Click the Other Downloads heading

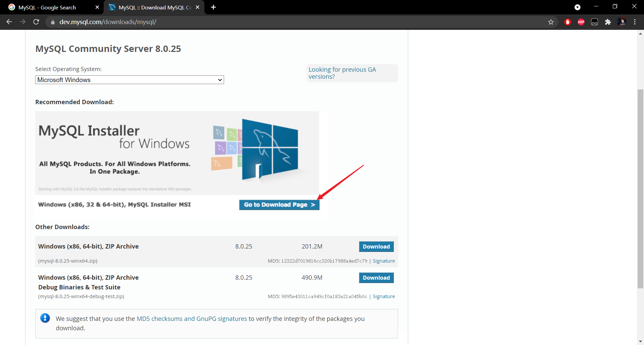pos(62,227)
